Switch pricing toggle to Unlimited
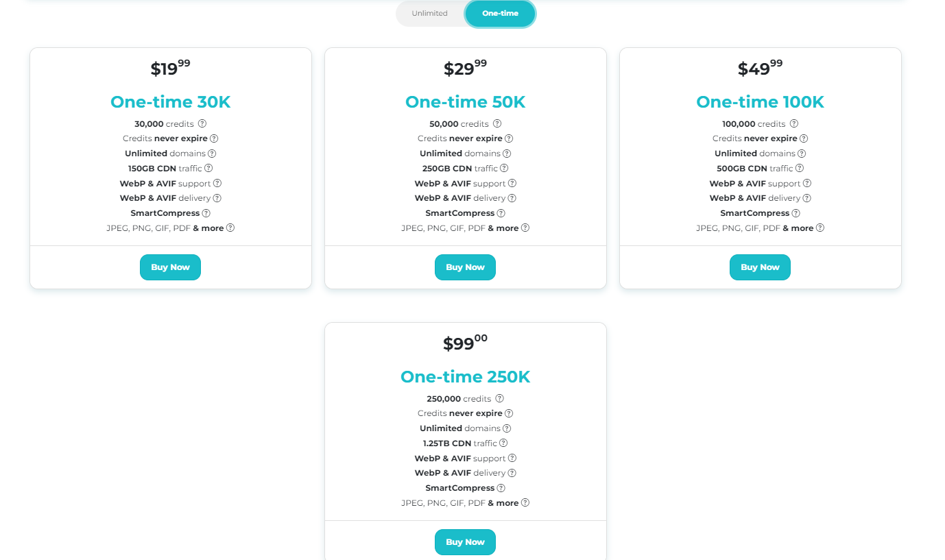The height and width of the screenshot is (560, 945). coord(430,14)
